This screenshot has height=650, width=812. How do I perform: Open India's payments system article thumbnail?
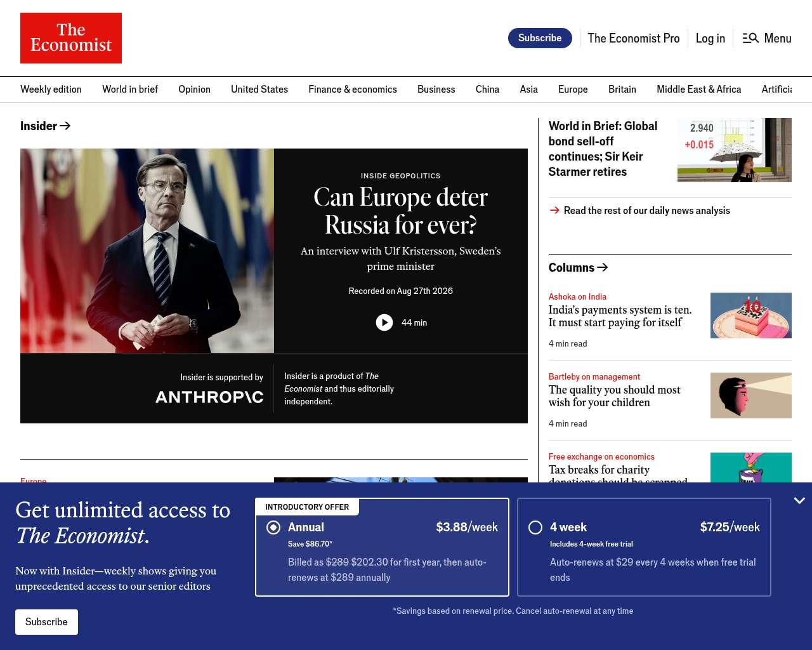(751, 315)
